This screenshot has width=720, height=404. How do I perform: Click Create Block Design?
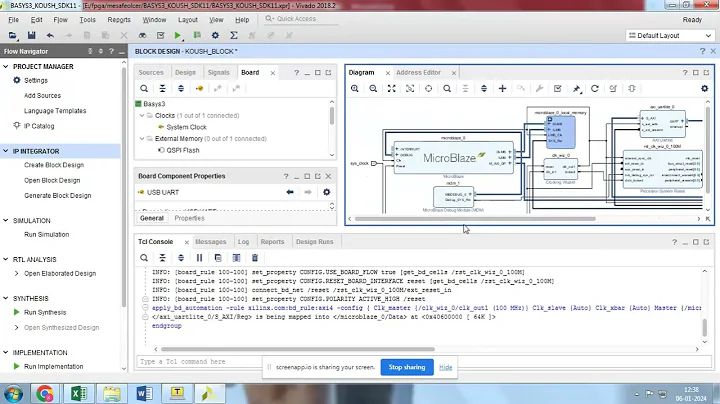point(54,165)
